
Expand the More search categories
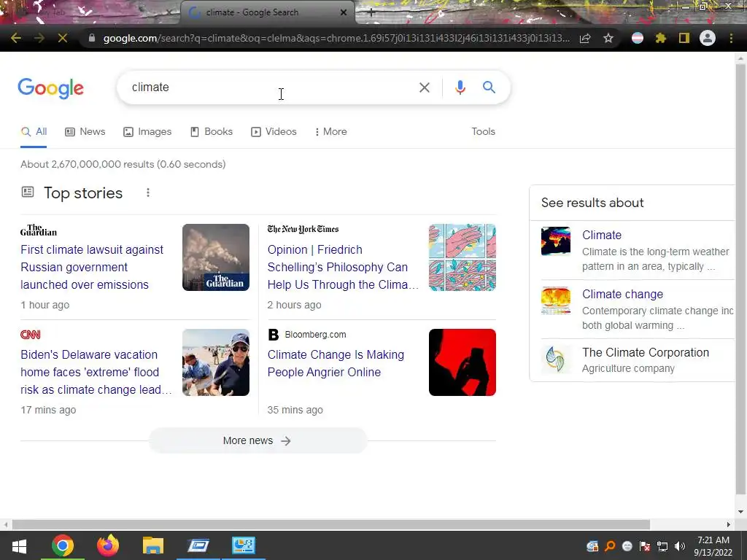tap(330, 132)
